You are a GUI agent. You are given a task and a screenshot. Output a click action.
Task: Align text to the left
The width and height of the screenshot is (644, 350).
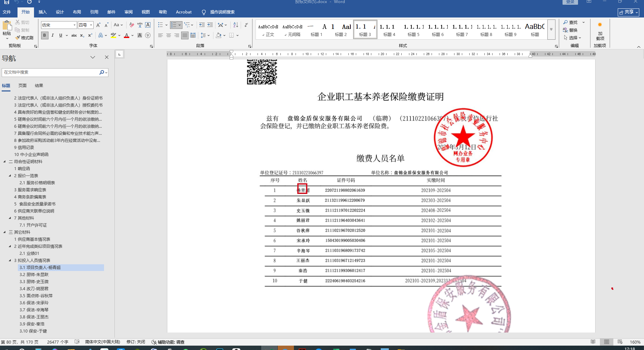click(x=161, y=35)
